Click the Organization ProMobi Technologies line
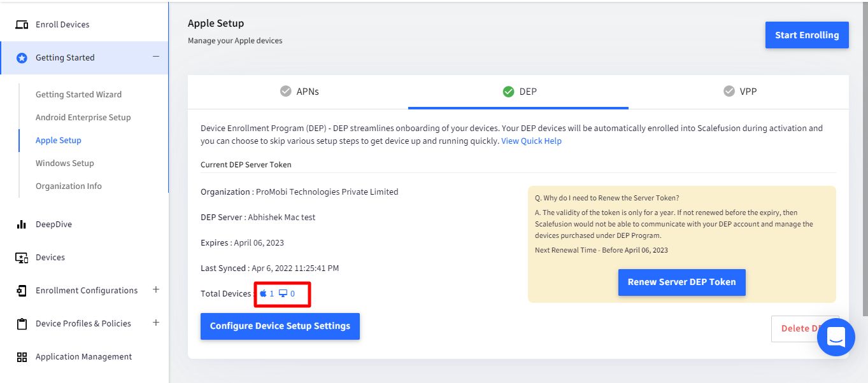Image resolution: width=868 pixels, height=383 pixels. [299, 191]
